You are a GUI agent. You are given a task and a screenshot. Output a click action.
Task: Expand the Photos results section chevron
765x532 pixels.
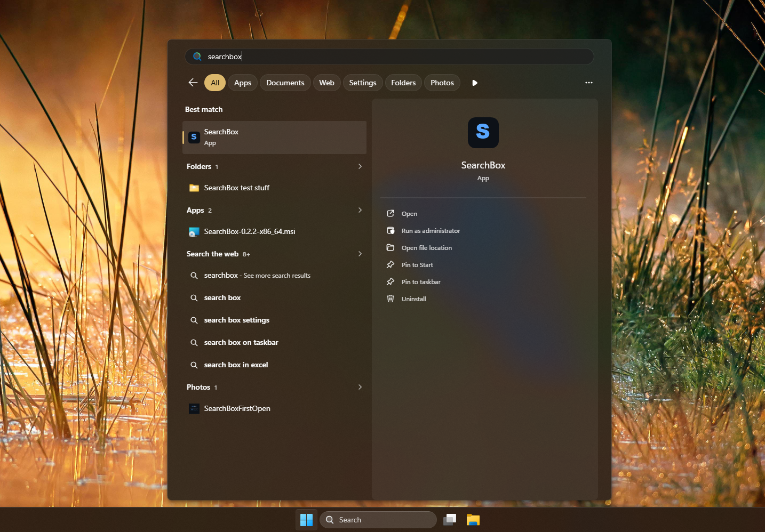tap(360, 387)
